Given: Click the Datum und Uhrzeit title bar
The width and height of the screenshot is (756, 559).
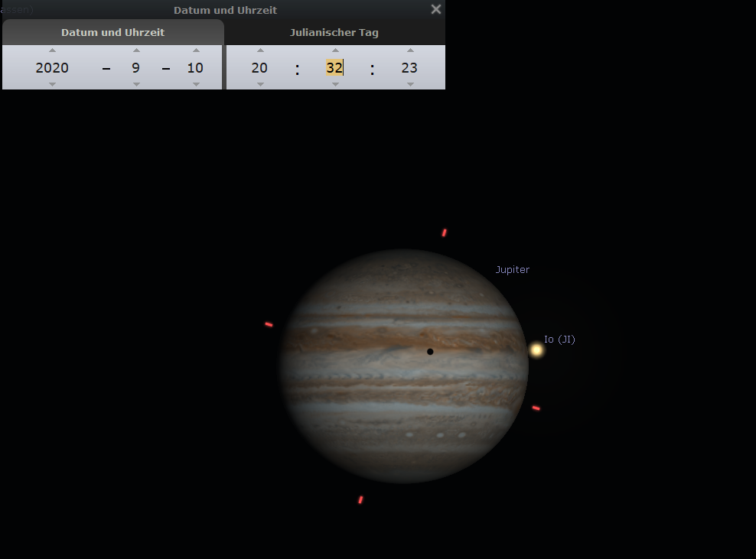Looking at the screenshot, I should coord(225,10).
